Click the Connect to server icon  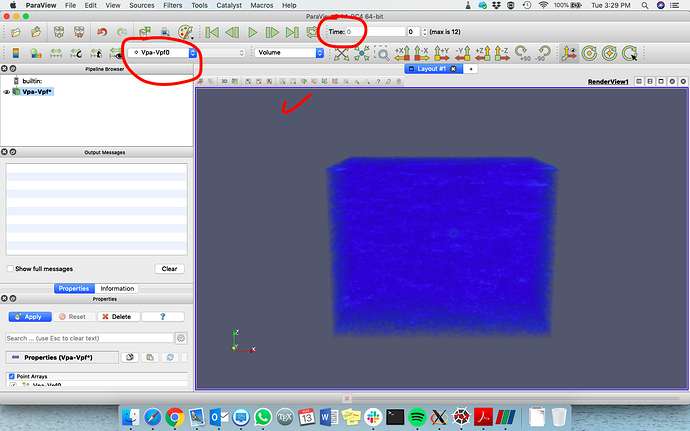(59, 32)
